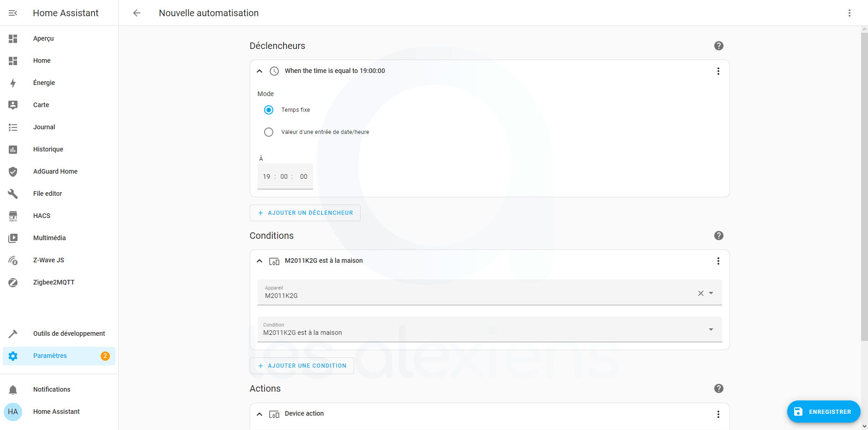Screen dimensions: 868x430
Task: Click the HA user avatar
Action: (13, 412)
